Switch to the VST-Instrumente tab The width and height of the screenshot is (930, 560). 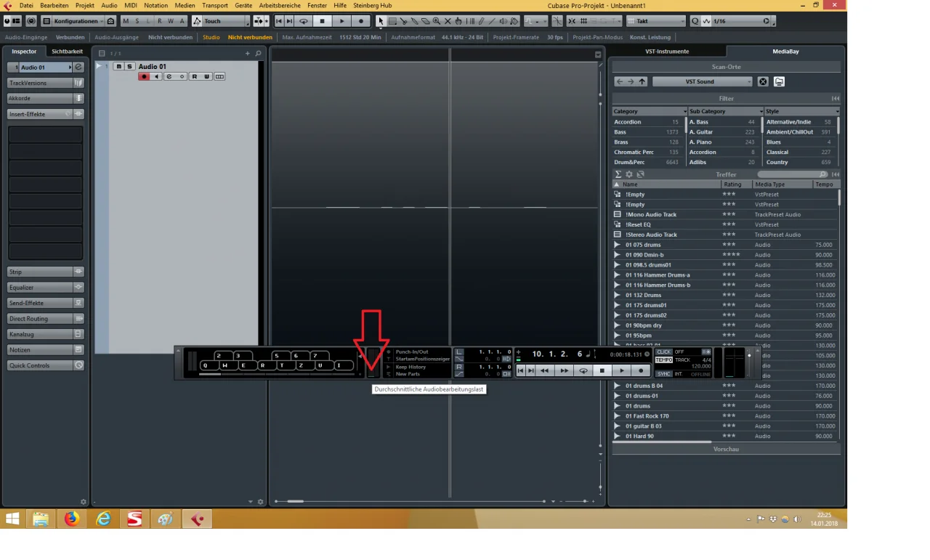pyautogui.click(x=667, y=52)
